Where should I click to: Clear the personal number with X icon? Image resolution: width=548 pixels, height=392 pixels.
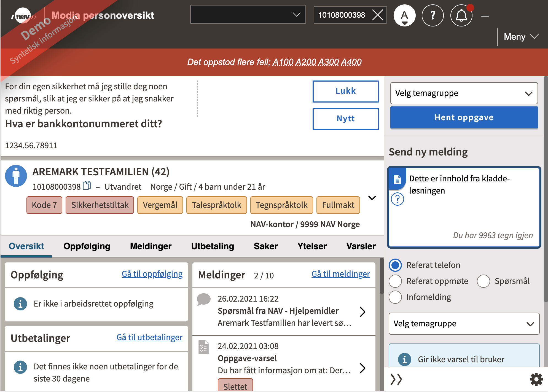pos(377,15)
